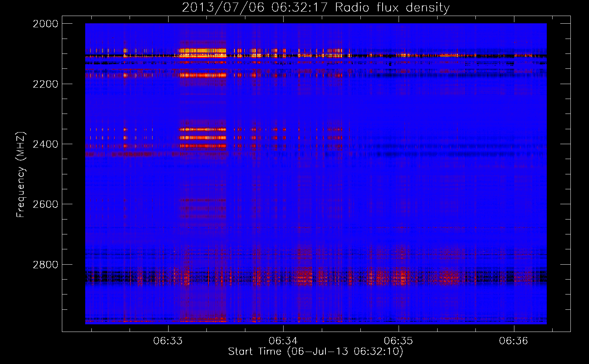589x364 pixels.
Task: Select the 2200 frequency tick label
Action: point(46,84)
